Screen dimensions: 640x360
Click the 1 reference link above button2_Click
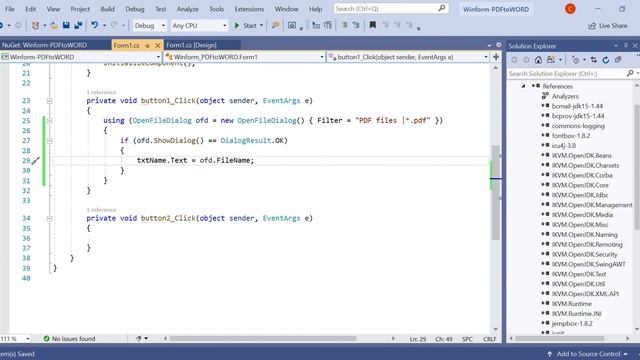pyautogui.click(x=101, y=210)
